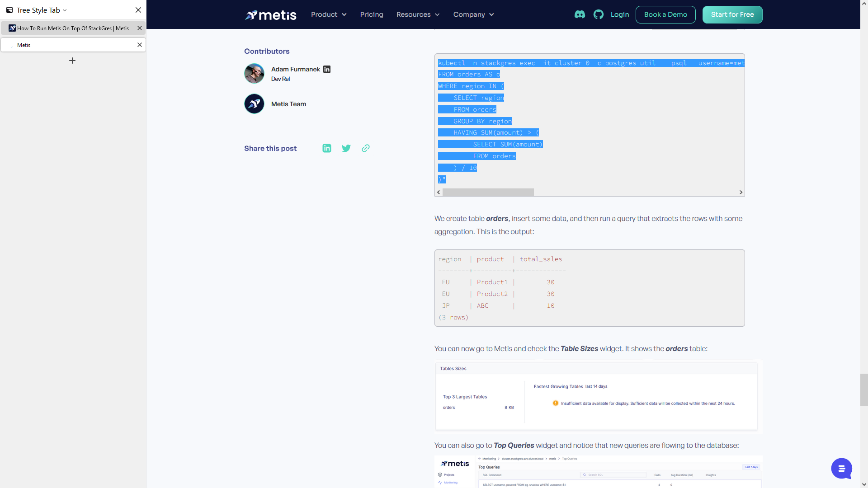This screenshot has height=488, width=868.
Task: Click Start for Free button
Action: 732,14
